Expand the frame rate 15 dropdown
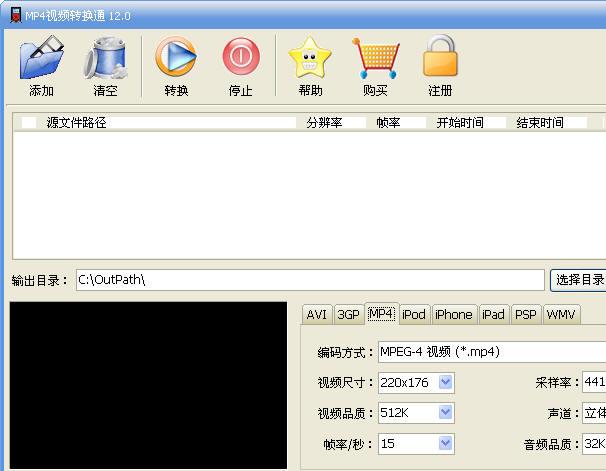The image size is (606, 471). coord(446,443)
